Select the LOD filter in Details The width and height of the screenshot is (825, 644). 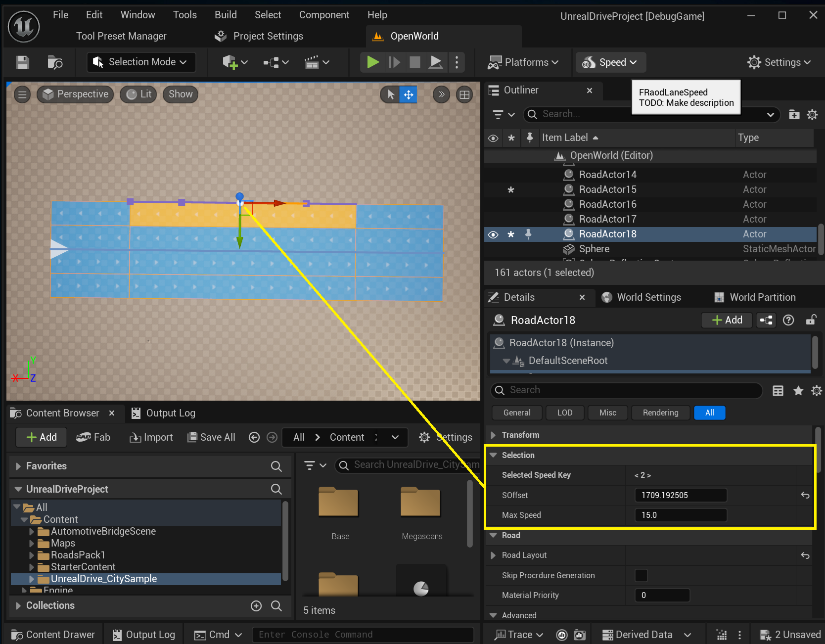click(565, 413)
